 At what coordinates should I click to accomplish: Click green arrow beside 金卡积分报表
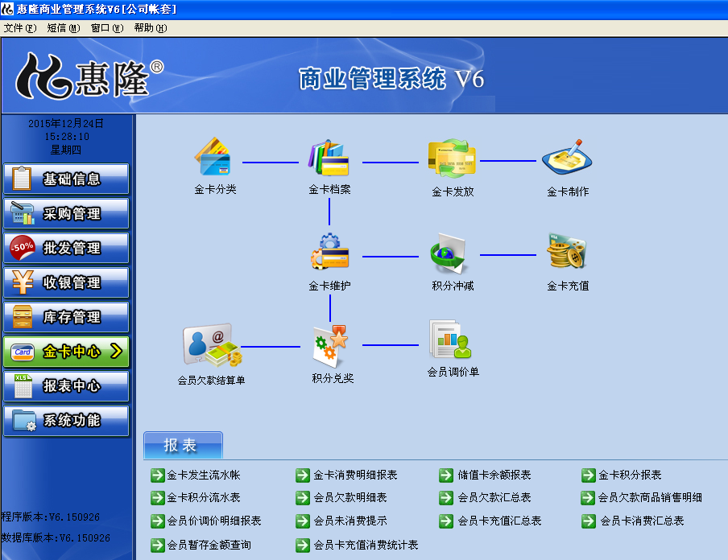pos(589,475)
